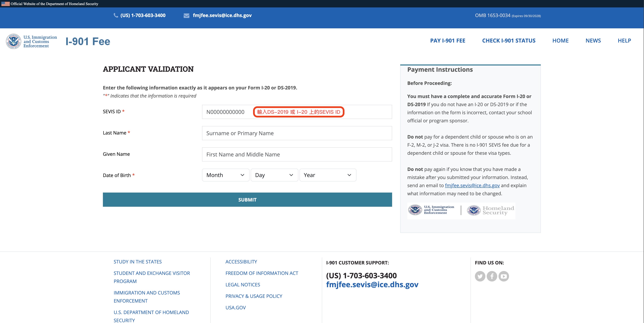Open STUDENT AND EXCHANGE VISITOR PROGRAM link
The image size is (644, 323).
coord(152,277)
